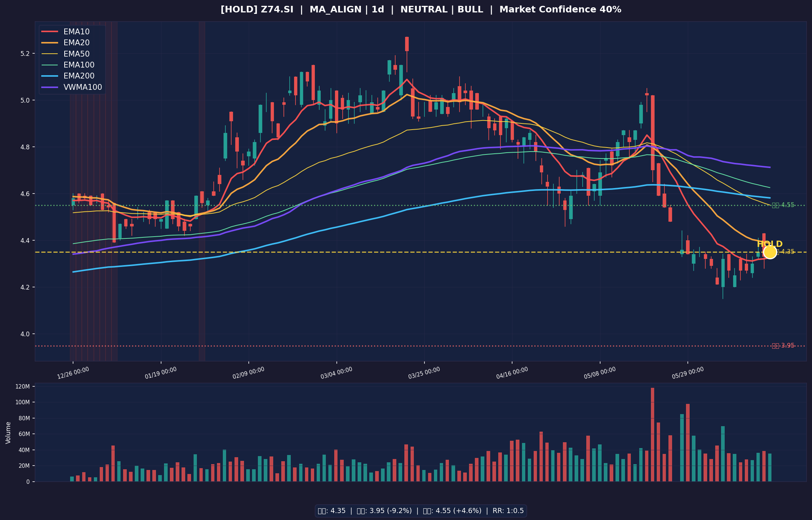Screen dimensions: 812x520
Task: Click the 4.8 price axis tick
Action: (25, 147)
